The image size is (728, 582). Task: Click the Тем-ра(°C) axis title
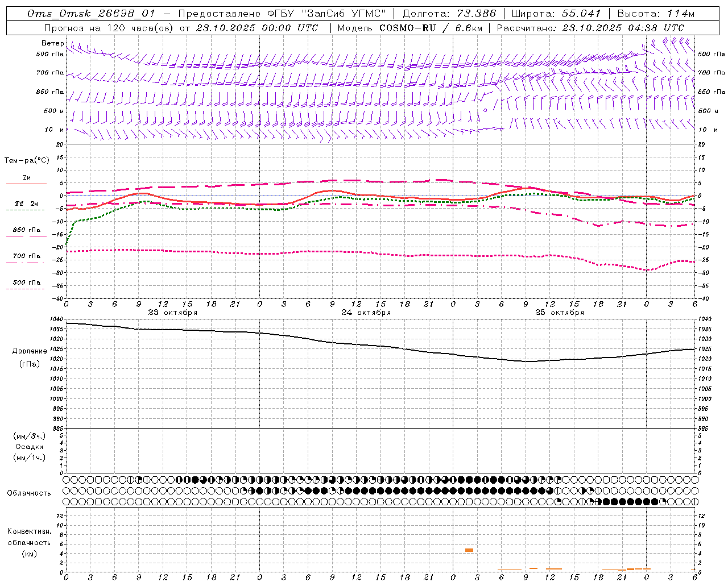[x=27, y=161]
